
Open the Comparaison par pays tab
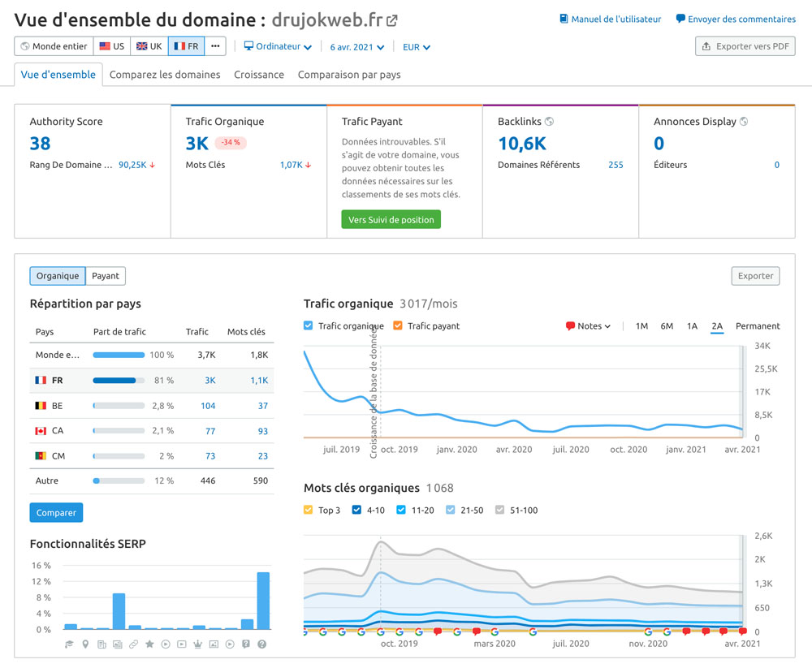pos(349,75)
